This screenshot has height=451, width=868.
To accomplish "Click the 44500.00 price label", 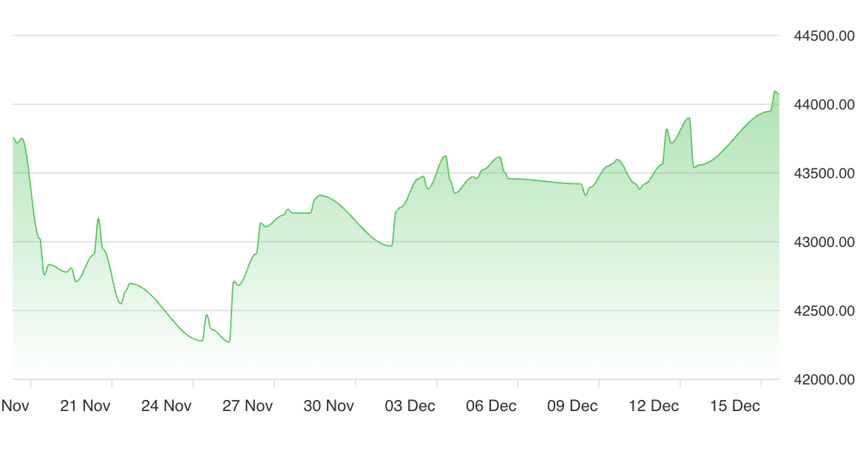I will (824, 36).
